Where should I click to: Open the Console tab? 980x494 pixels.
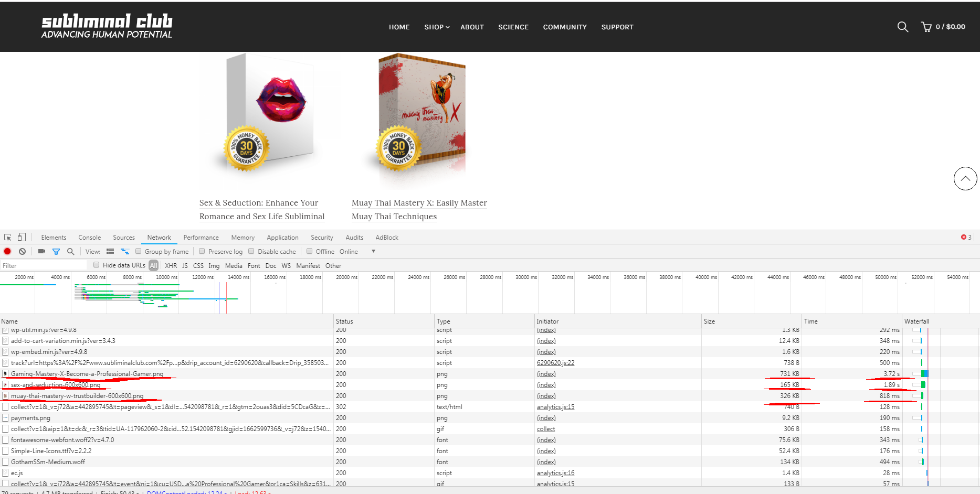pos(90,238)
